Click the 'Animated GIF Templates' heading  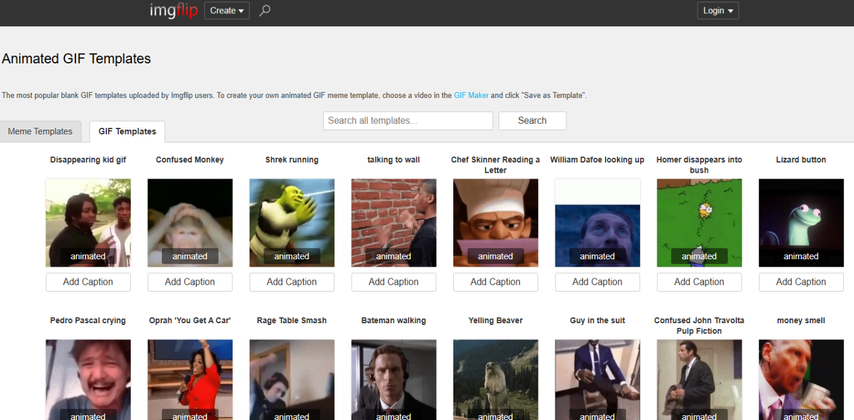tap(76, 59)
